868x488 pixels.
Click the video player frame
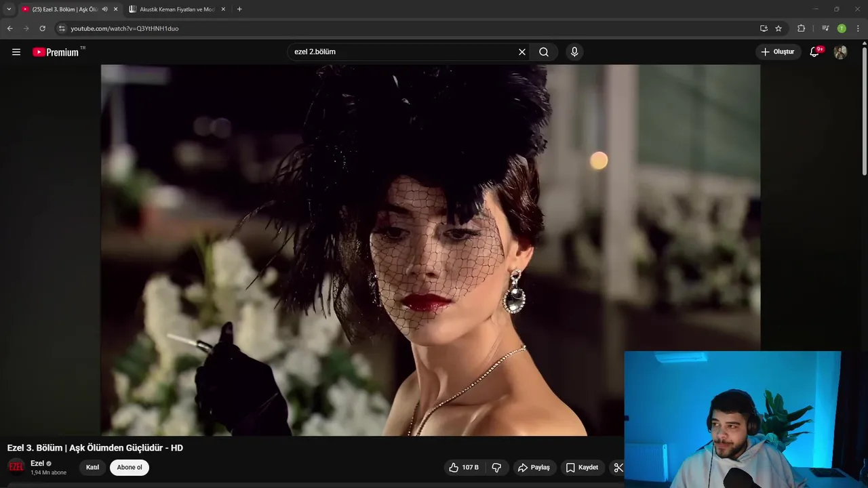431,250
